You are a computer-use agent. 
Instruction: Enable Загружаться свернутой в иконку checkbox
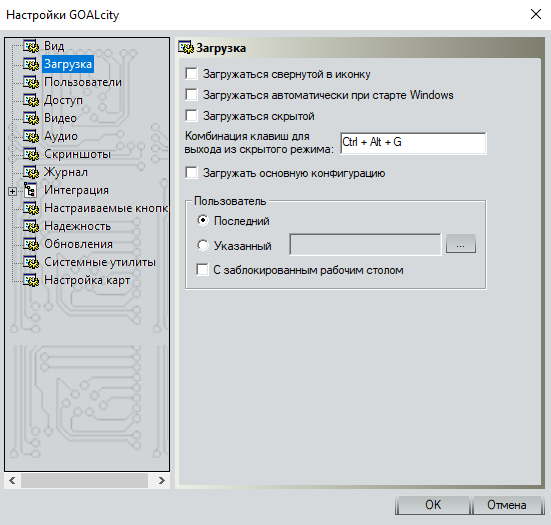(x=192, y=74)
